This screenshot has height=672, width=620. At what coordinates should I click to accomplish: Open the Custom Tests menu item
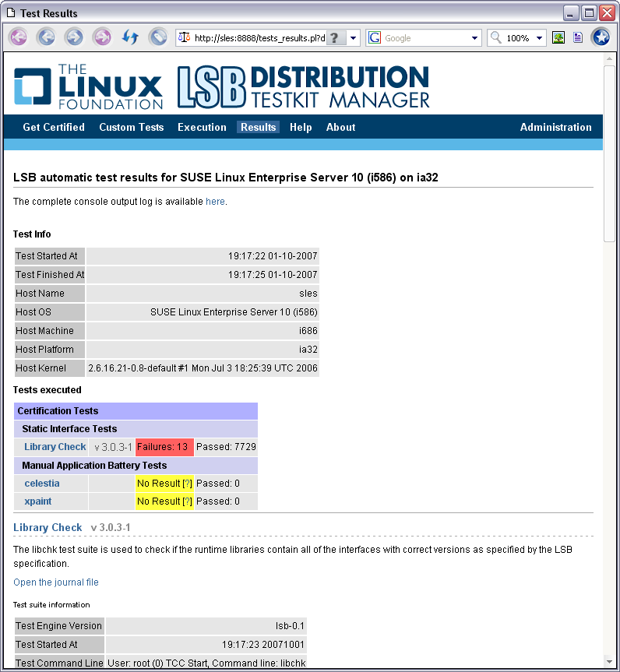131,127
